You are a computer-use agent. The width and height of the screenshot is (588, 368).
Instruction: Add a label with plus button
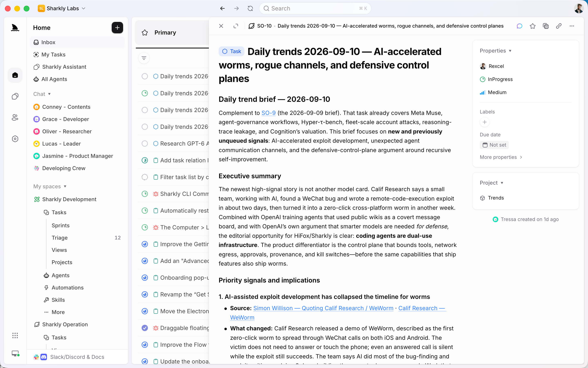[484, 122]
